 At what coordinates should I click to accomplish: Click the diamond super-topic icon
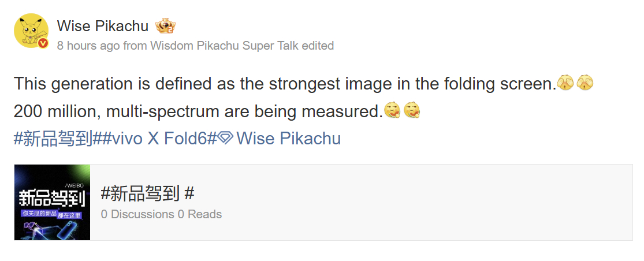coord(225,139)
